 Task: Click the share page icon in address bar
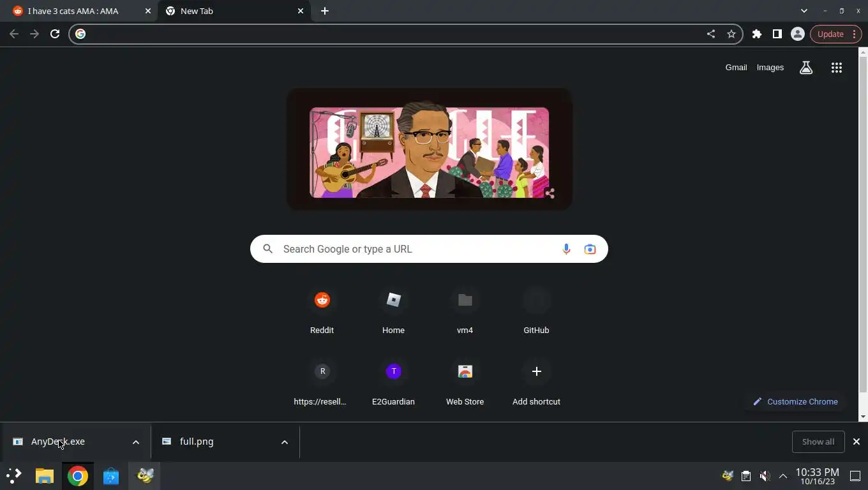711,34
